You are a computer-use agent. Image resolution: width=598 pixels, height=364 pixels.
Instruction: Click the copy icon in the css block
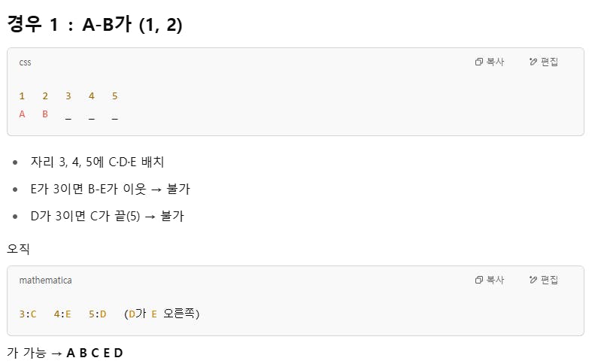click(479, 62)
